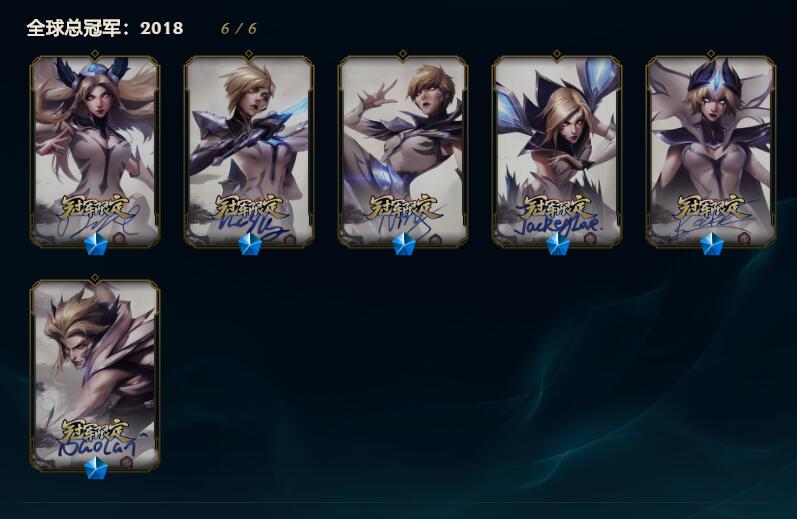Screen dimensions: 797x519
Task: Click the diamond ornament atop the Baolan Rakan card
Action: (95, 278)
